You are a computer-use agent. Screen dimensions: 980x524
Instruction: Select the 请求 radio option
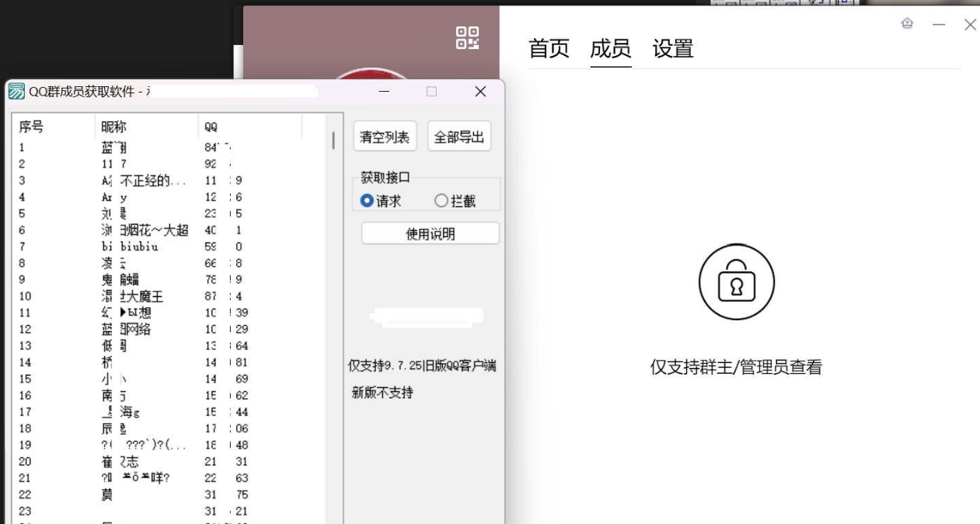368,201
